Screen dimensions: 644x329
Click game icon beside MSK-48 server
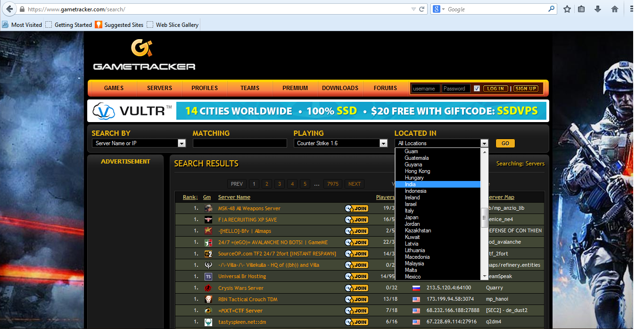click(208, 208)
